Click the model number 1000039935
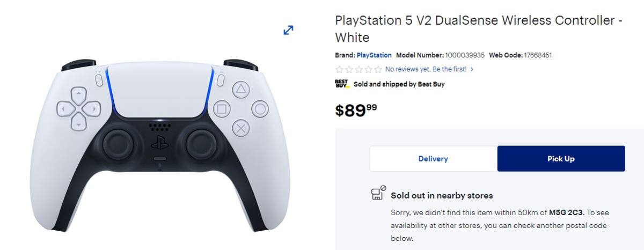 point(465,55)
